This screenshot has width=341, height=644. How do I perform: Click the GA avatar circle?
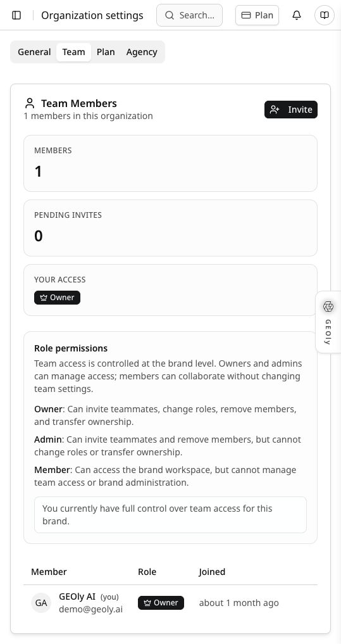41,603
